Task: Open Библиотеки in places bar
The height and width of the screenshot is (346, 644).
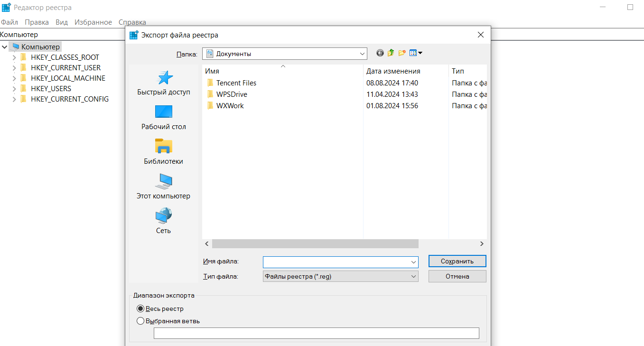Action: tap(164, 152)
